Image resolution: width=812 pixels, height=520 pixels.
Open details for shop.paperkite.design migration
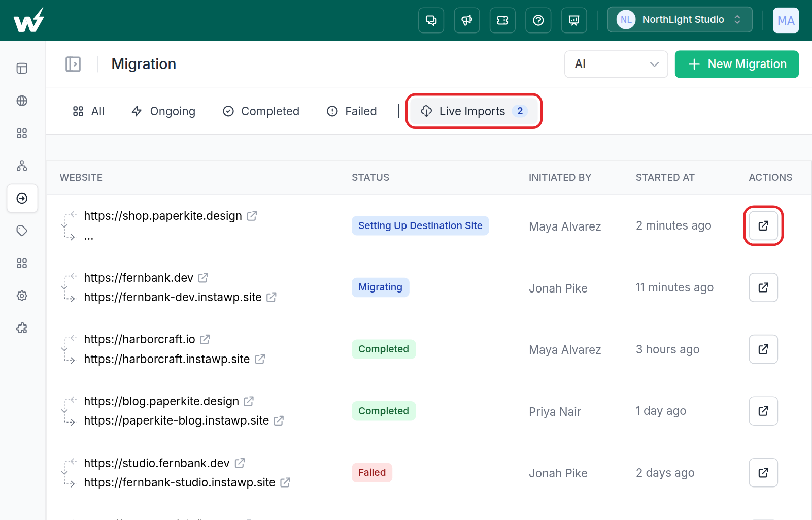pyautogui.click(x=763, y=225)
